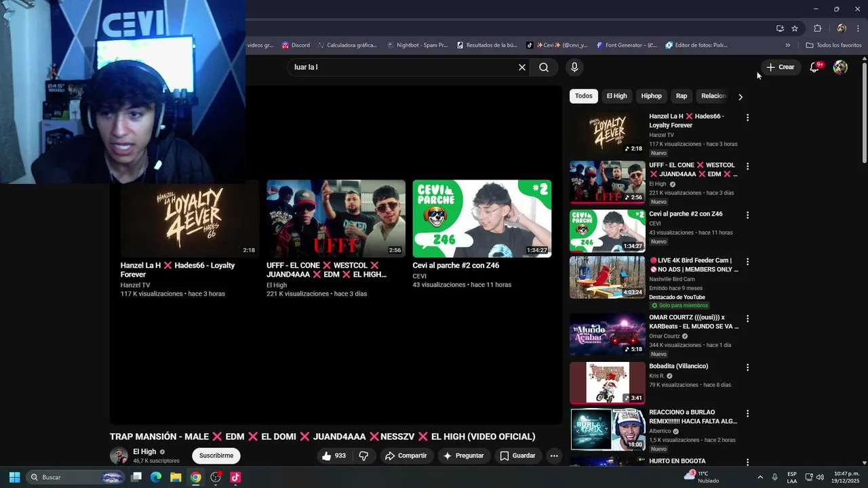Activate voice search microphone
Image resolution: width=868 pixels, height=488 pixels.
[x=574, y=67]
